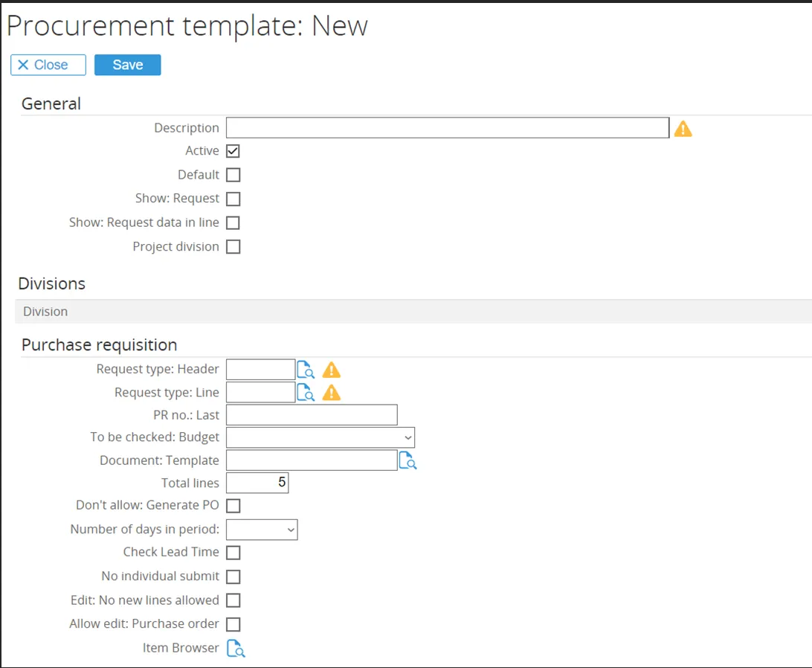Open the Item Browser lookup icon

235,649
